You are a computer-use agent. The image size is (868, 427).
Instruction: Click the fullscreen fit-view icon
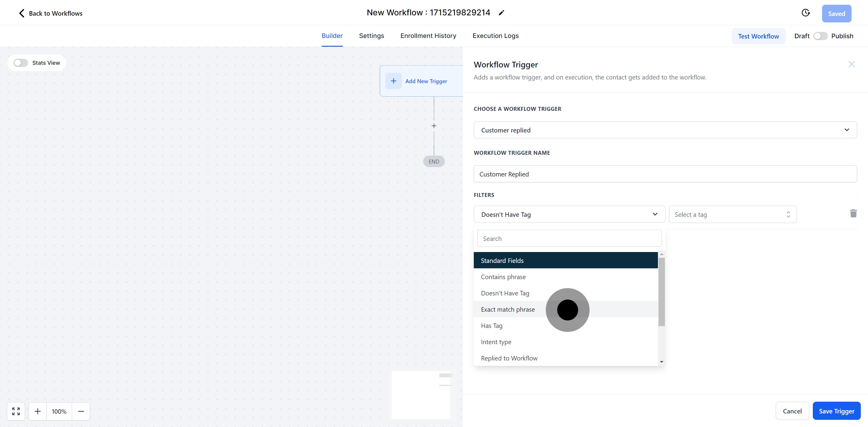click(16, 411)
